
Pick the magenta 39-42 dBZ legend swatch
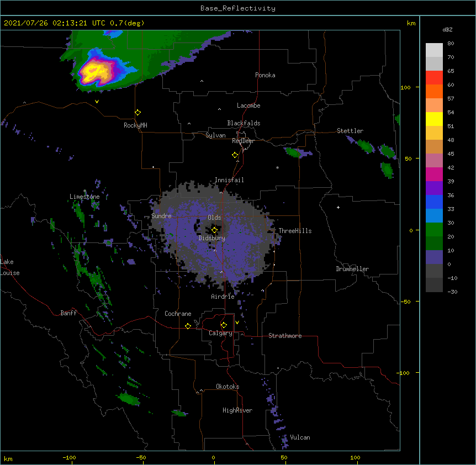tap(434, 174)
